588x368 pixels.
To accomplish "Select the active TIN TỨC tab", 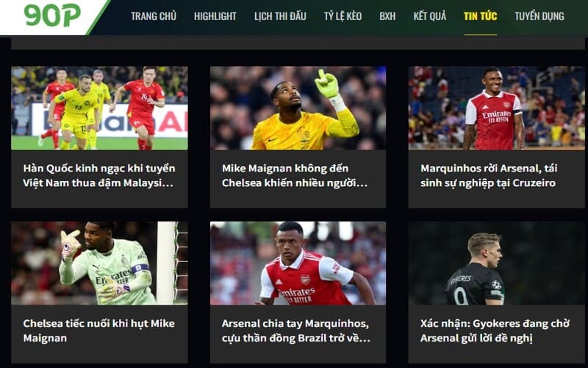I will [x=481, y=16].
